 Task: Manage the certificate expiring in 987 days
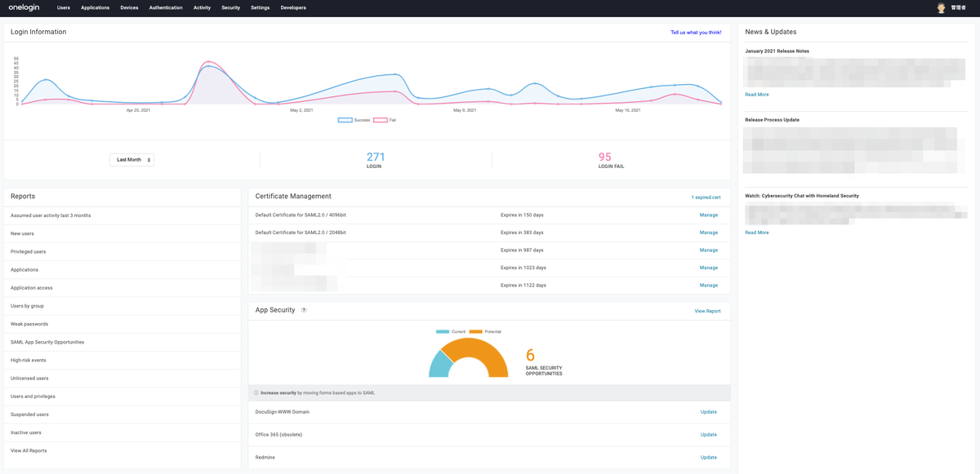click(x=709, y=250)
